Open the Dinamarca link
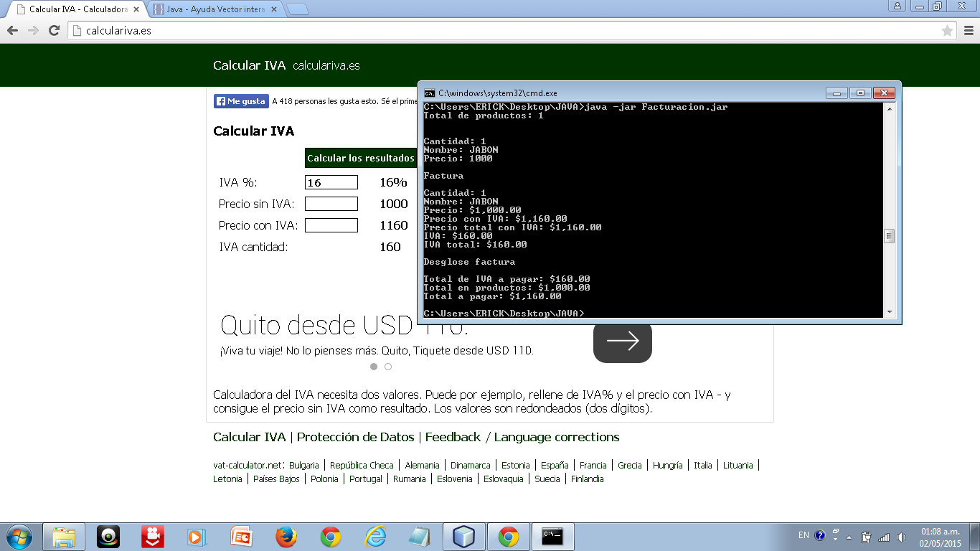The image size is (980, 551). pyautogui.click(x=471, y=466)
